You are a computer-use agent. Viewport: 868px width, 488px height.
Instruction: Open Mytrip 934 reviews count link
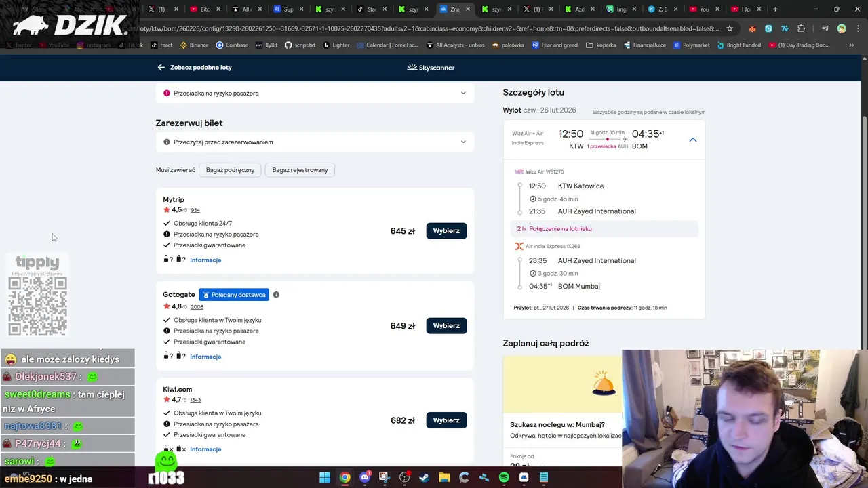click(195, 210)
